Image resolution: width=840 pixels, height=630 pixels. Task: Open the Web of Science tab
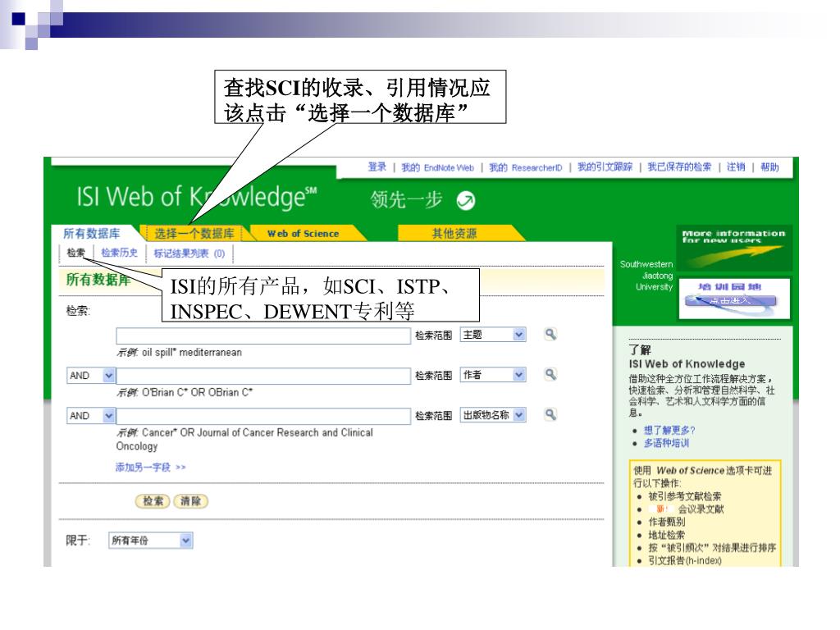point(304,234)
